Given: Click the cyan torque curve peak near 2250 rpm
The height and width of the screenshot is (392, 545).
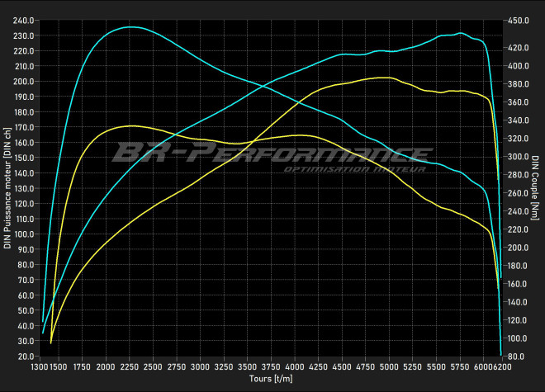Looking at the screenshot, I should pos(130,27).
